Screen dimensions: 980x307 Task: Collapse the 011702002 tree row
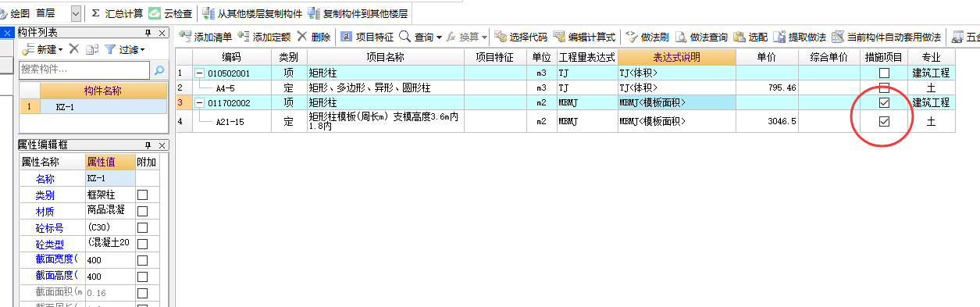(x=200, y=102)
